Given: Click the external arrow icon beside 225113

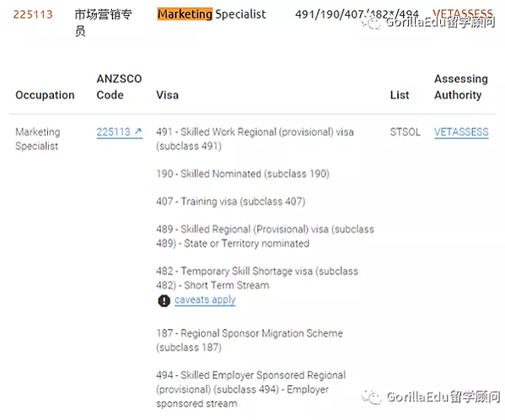Looking at the screenshot, I should (x=138, y=132).
